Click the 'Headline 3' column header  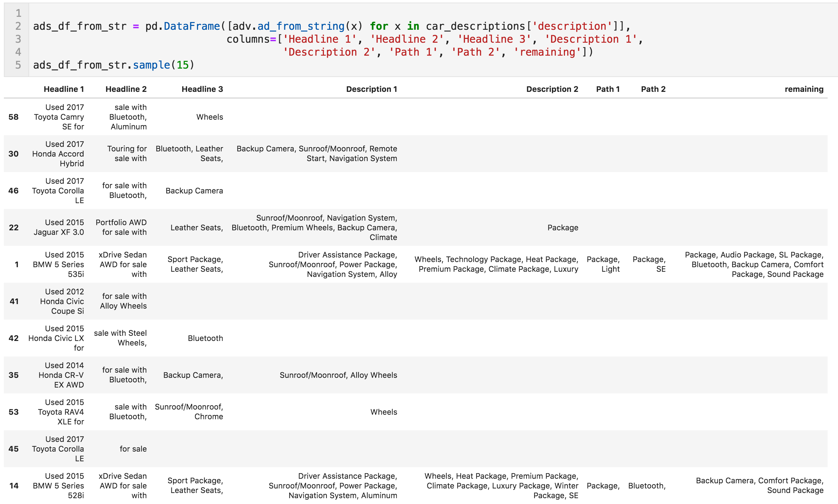pyautogui.click(x=202, y=89)
